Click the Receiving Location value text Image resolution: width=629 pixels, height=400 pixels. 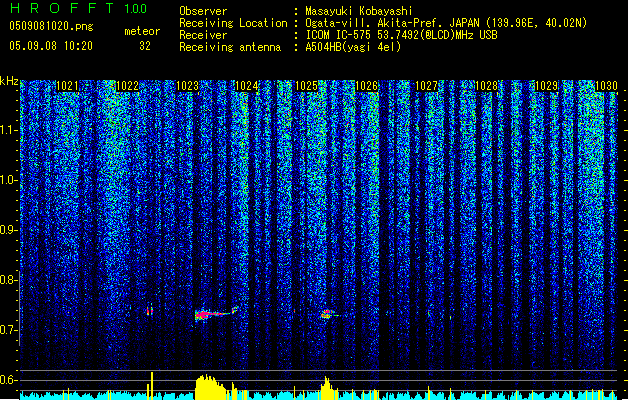446,23
